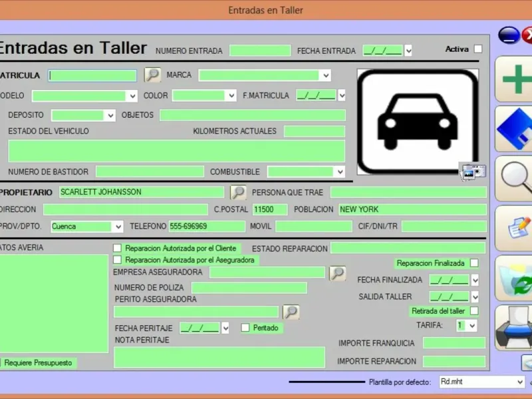Click the EMPRESA ASEGURADORA field

click(x=267, y=272)
